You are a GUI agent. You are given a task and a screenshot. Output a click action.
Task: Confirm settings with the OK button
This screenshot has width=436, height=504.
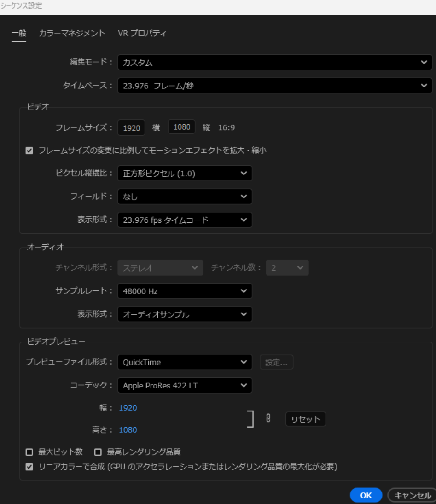[x=366, y=495]
